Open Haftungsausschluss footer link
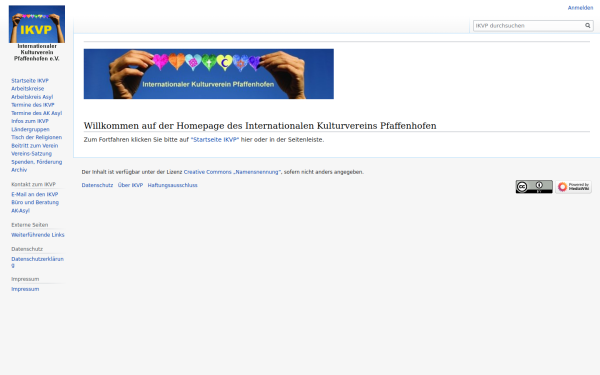Screen dimensions: 600x375 coord(173,185)
